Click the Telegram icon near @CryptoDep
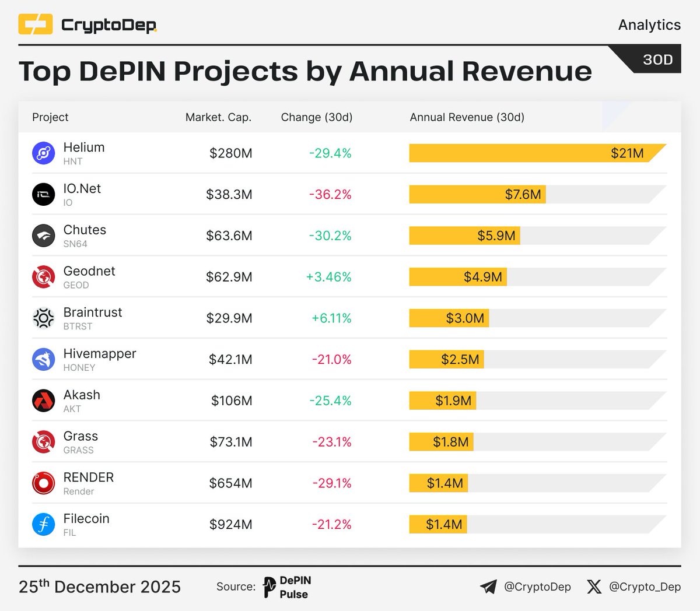 coord(489,587)
